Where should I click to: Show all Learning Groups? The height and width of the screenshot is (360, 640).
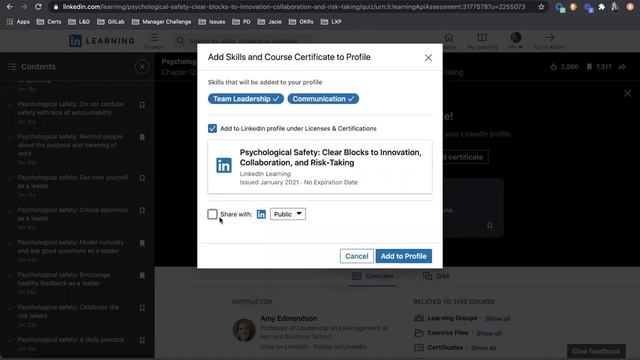click(x=498, y=318)
